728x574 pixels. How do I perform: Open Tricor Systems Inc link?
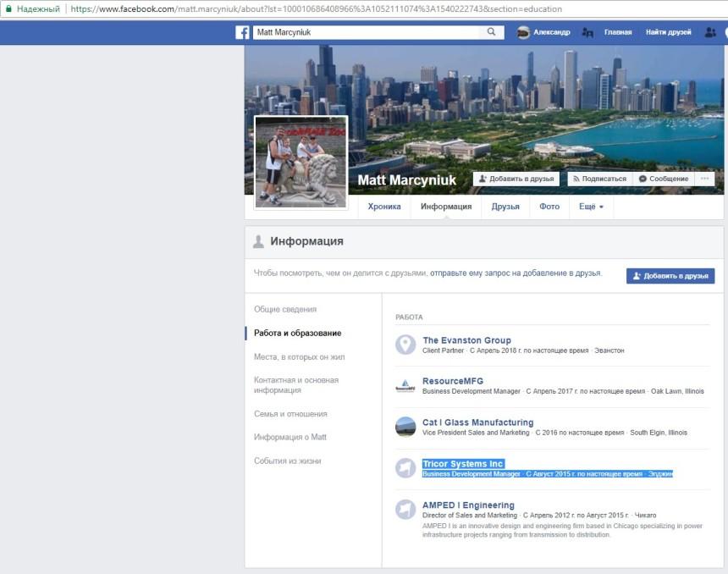(x=463, y=463)
